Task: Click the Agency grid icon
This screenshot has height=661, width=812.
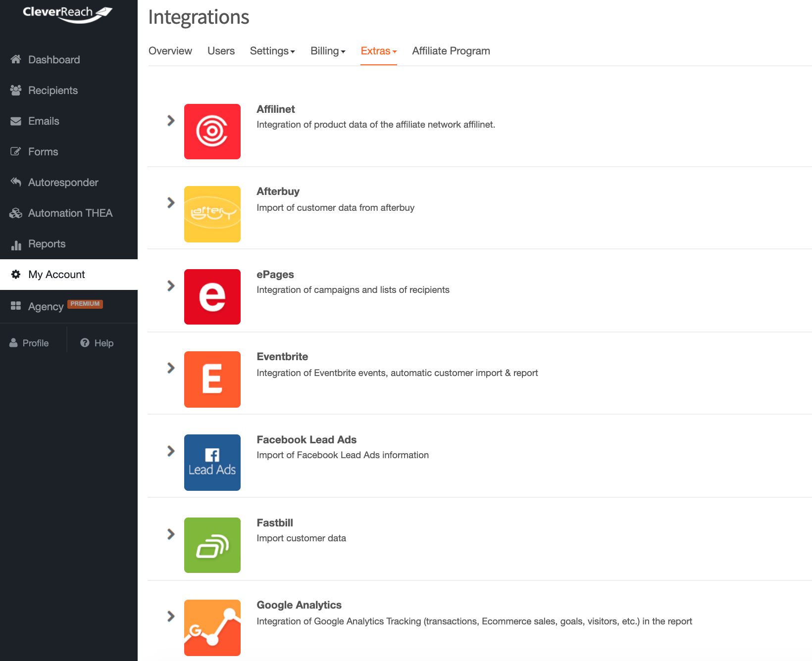Action: 16,306
